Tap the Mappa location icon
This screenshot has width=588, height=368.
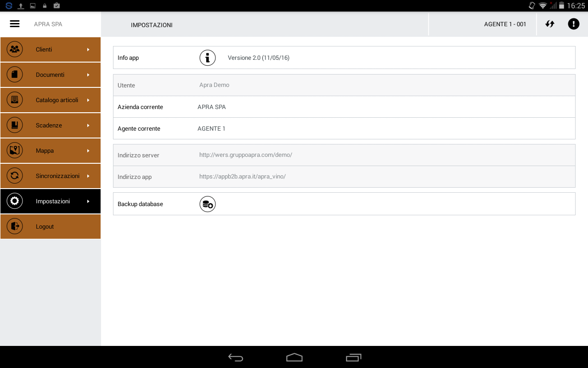[x=15, y=150]
